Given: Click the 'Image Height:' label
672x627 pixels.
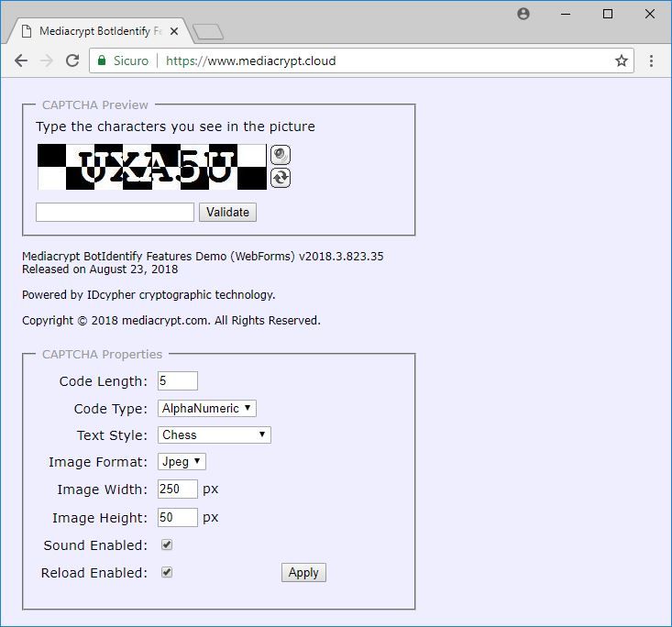Looking at the screenshot, I should click(x=100, y=518).
